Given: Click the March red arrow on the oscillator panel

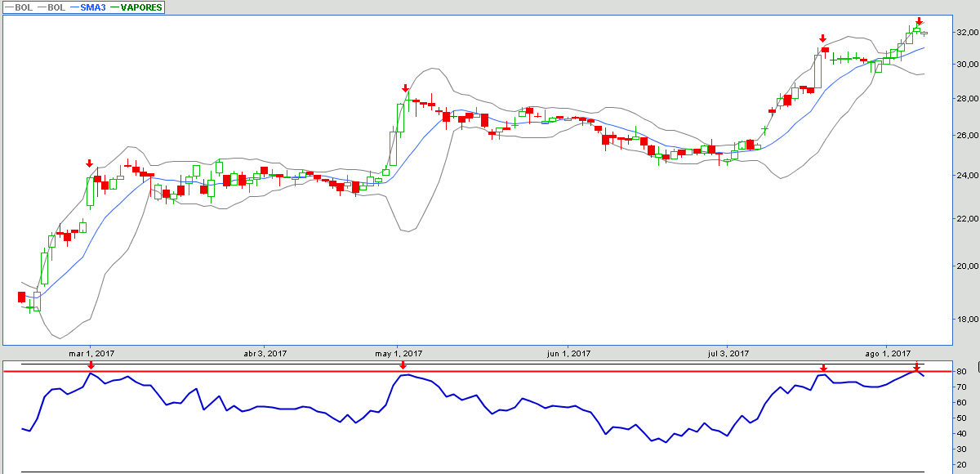Looking at the screenshot, I should click(x=90, y=367).
